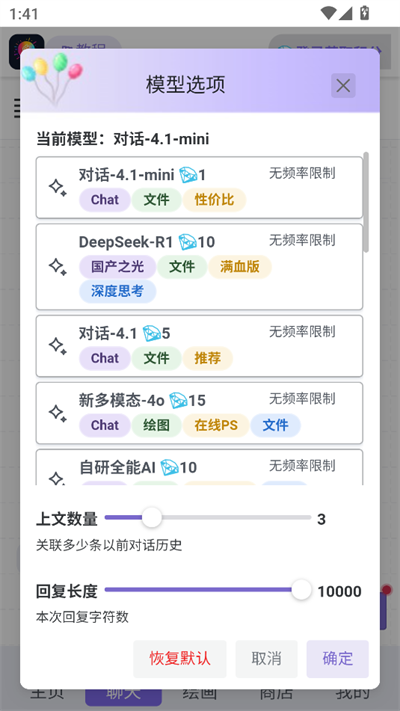Click the 上文数量 slider track
400x711 pixels.
(208, 517)
